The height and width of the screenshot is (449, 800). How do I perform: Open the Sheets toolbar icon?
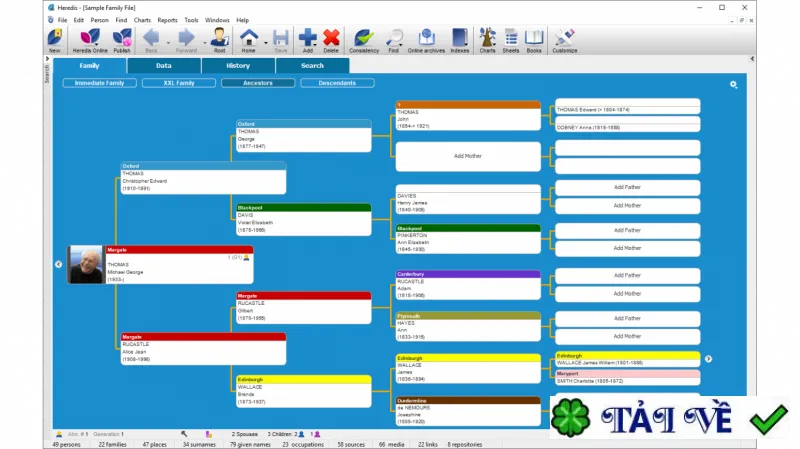coord(511,41)
